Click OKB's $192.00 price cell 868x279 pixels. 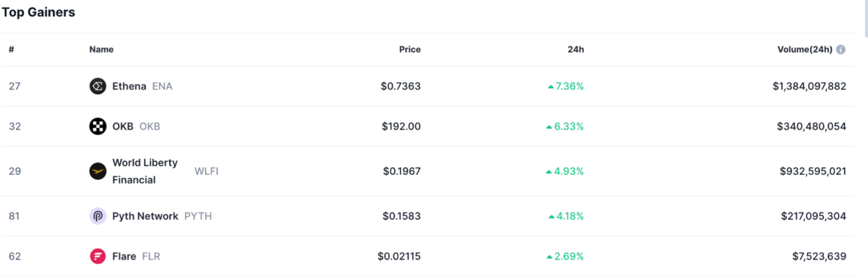(x=401, y=126)
